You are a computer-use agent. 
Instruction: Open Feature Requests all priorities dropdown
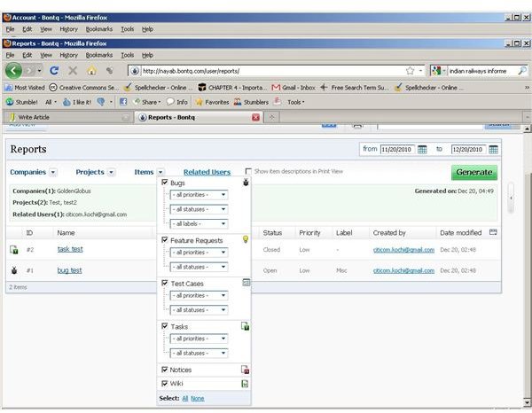point(199,253)
